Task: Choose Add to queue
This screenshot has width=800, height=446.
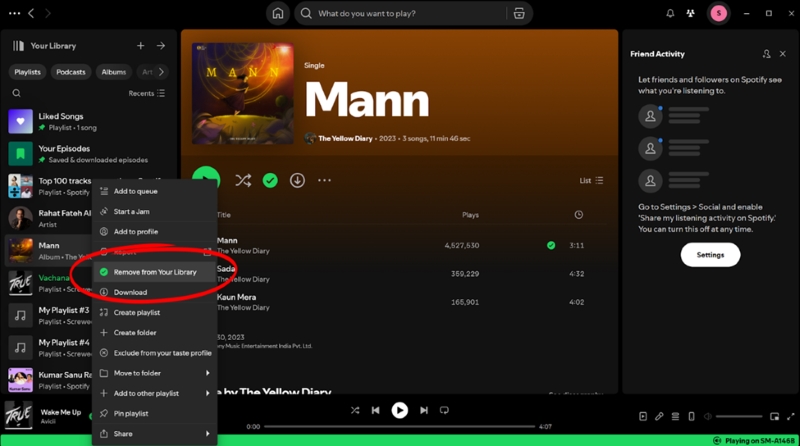Action: tap(155, 191)
